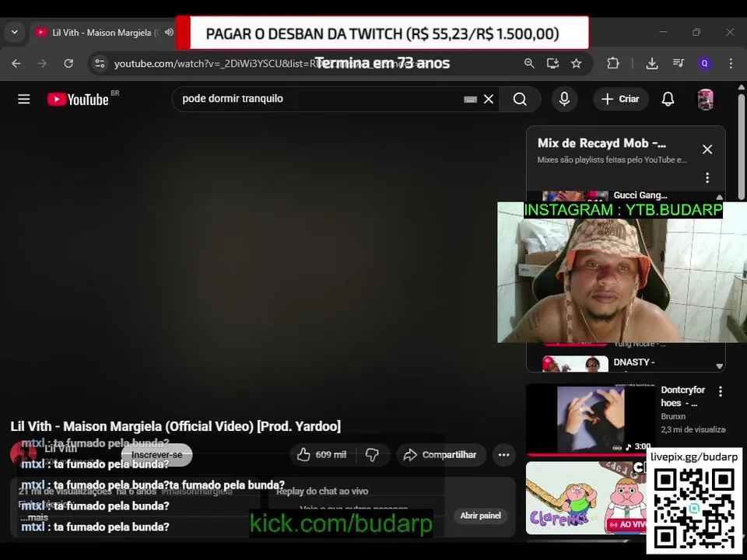
Task: Open options menu for Dontcryfor hoes video
Action: (x=721, y=391)
